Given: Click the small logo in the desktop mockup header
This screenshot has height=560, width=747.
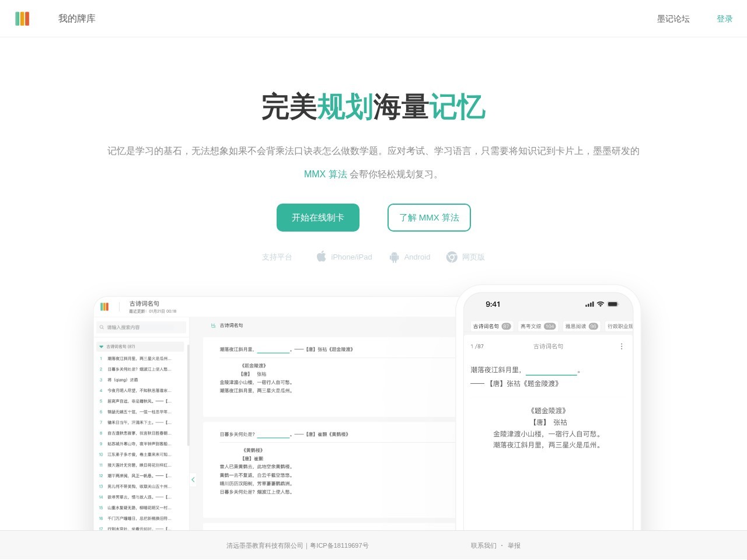Looking at the screenshot, I should pos(104,306).
